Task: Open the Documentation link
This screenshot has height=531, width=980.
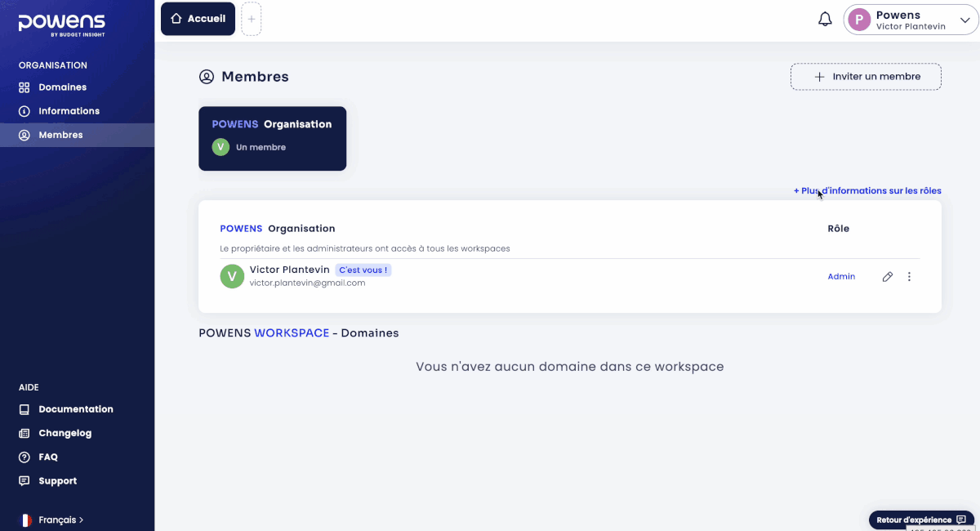Action: pos(75,409)
